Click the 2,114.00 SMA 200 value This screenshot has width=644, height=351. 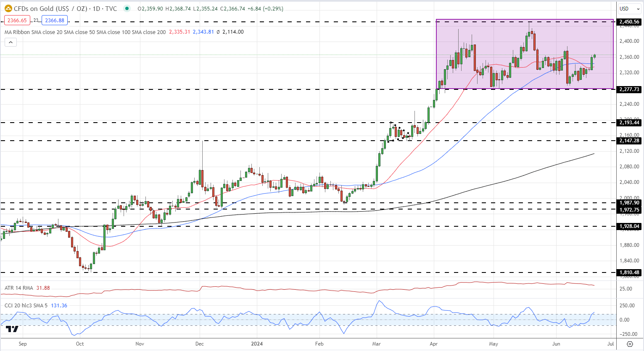coord(233,32)
